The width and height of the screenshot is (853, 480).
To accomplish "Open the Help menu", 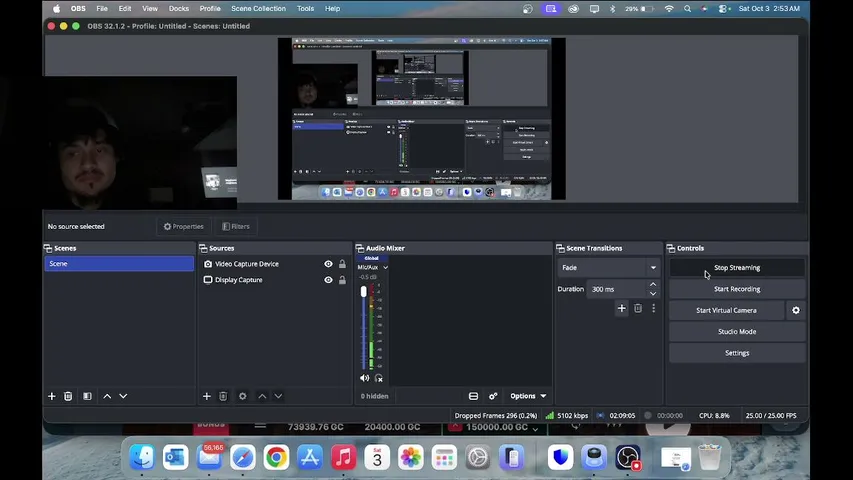I will pyautogui.click(x=332, y=9).
